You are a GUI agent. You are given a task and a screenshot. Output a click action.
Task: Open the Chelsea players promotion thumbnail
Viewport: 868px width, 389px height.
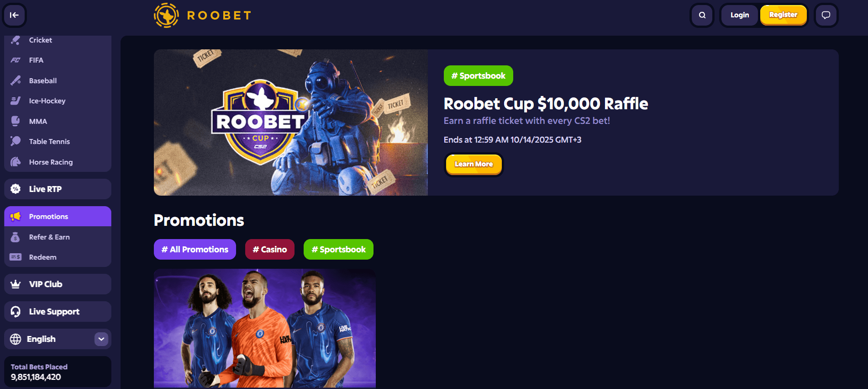pyautogui.click(x=265, y=328)
